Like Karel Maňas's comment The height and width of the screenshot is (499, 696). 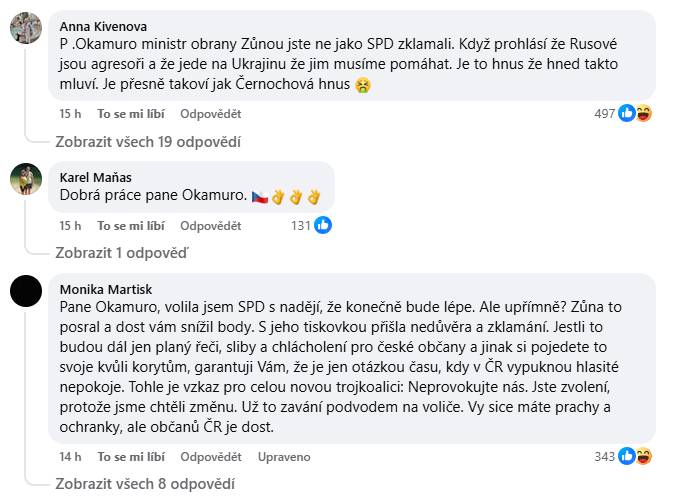[x=131, y=226]
